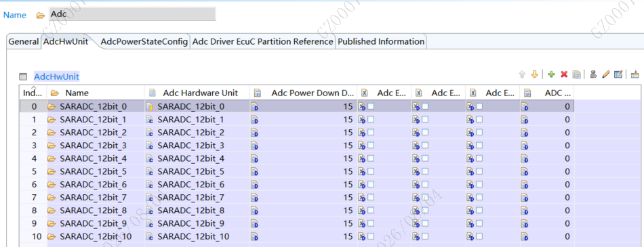Switch to the General tab

[24, 42]
